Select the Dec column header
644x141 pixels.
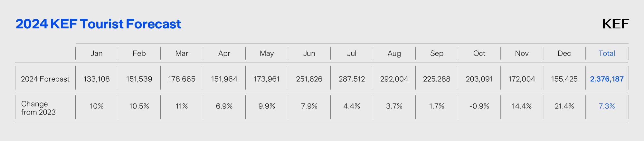click(564, 53)
